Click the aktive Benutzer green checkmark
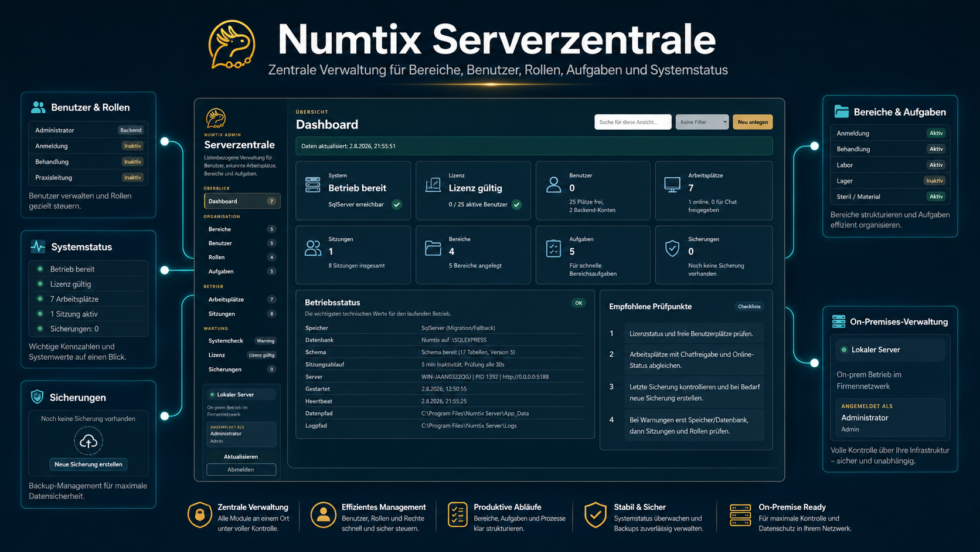The height and width of the screenshot is (552, 980). click(x=516, y=205)
